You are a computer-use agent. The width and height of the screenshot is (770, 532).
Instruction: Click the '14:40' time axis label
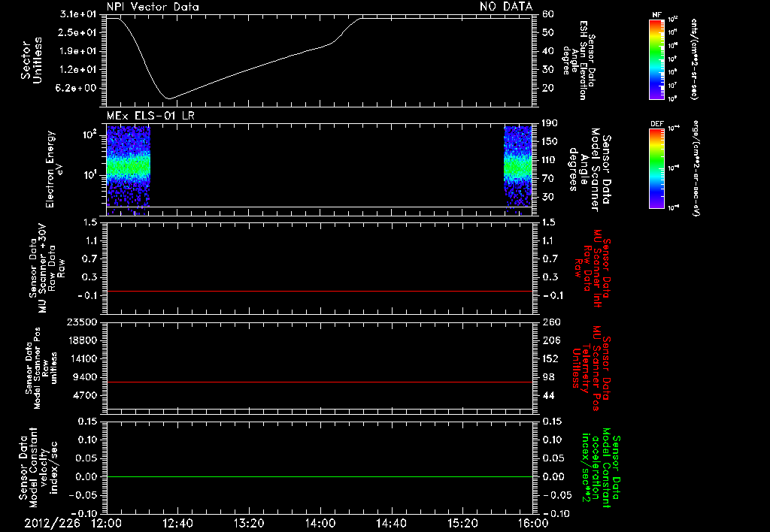click(391, 523)
